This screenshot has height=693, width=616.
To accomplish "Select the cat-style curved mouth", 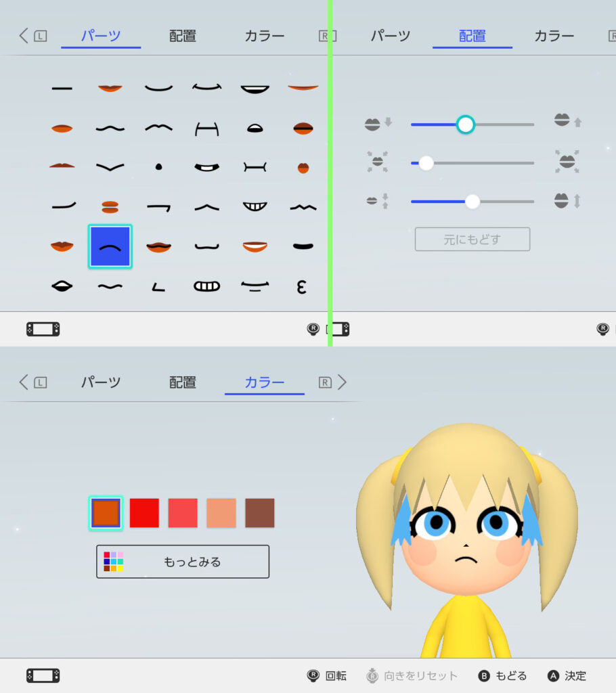I will click(x=158, y=127).
